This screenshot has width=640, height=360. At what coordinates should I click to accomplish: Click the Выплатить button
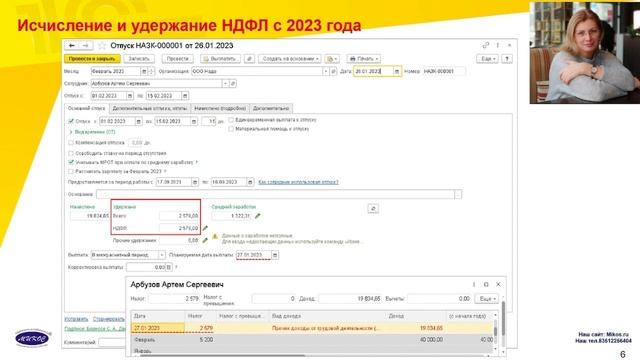coord(220,59)
